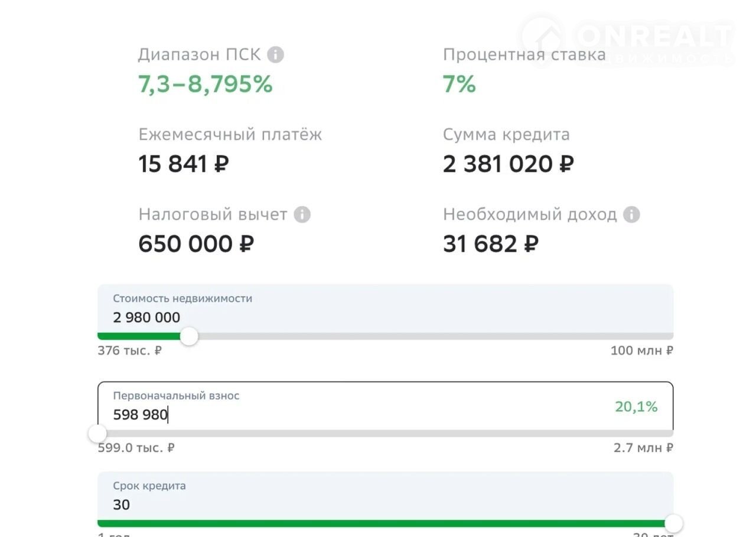
Task: Open the Налоговый вычет info tooltip icon
Action: 302,214
